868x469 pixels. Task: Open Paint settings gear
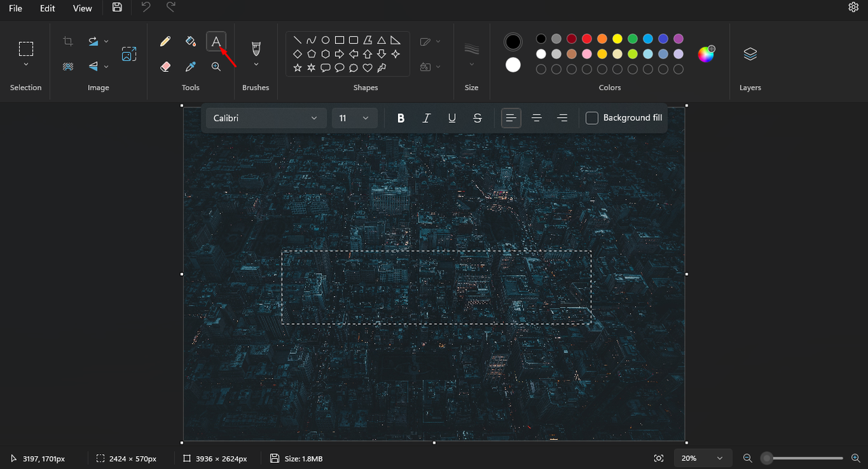click(x=854, y=7)
